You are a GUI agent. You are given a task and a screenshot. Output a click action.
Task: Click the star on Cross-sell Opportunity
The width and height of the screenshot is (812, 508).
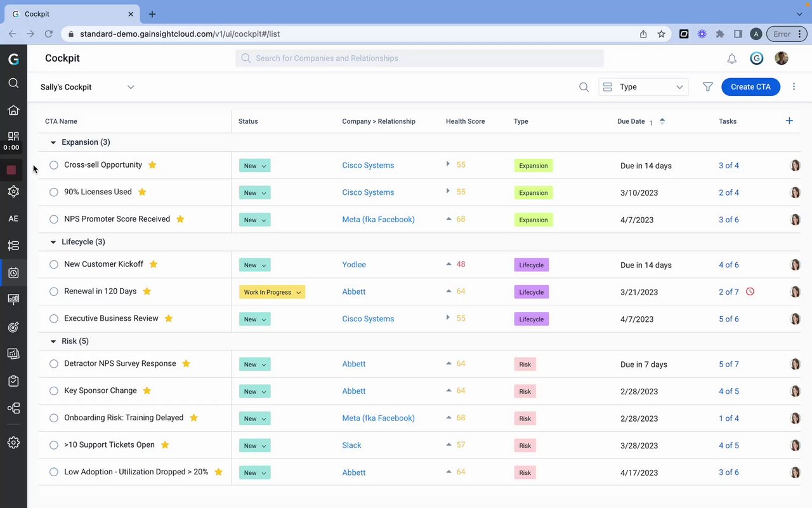(x=152, y=165)
